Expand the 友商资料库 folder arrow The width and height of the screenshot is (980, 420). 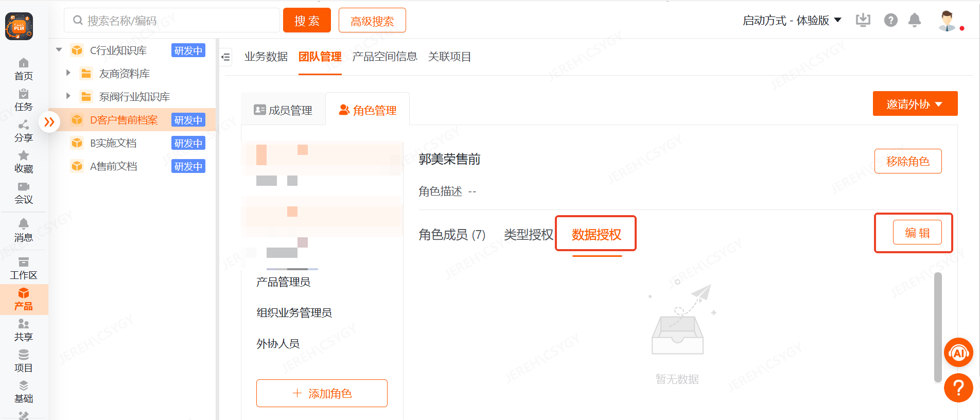(x=68, y=73)
